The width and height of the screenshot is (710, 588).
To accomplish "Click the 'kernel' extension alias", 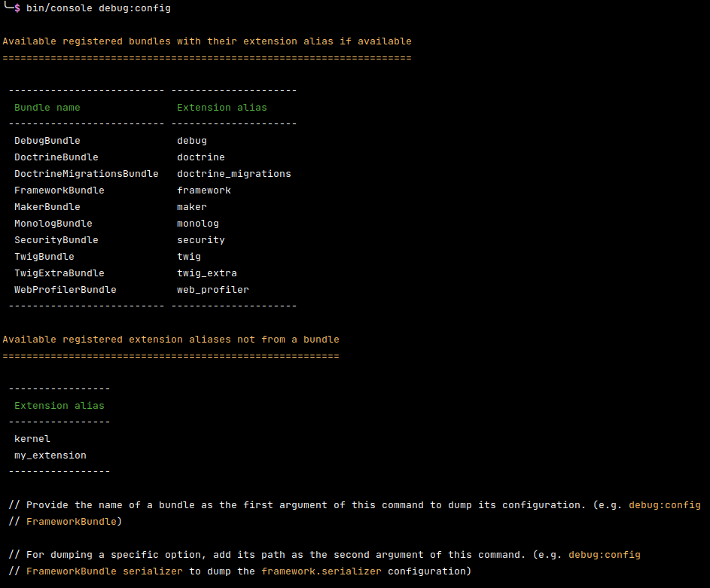I will coord(32,439).
